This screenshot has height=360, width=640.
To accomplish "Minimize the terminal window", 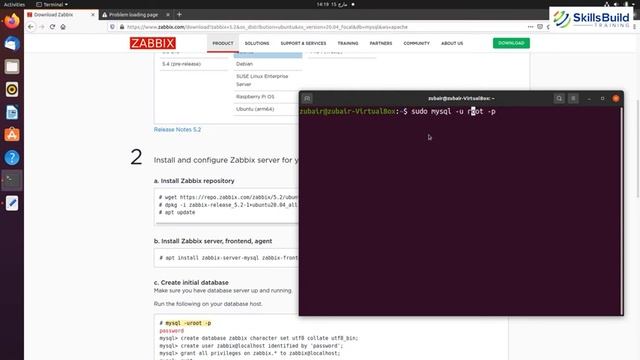I will 589,98.
